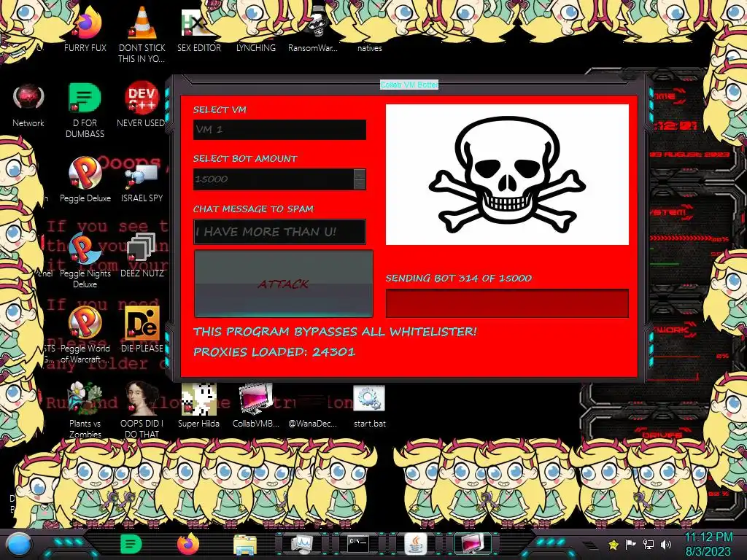747x560 pixels.
Task: Click the chat message to spam field
Action: click(x=279, y=232)
